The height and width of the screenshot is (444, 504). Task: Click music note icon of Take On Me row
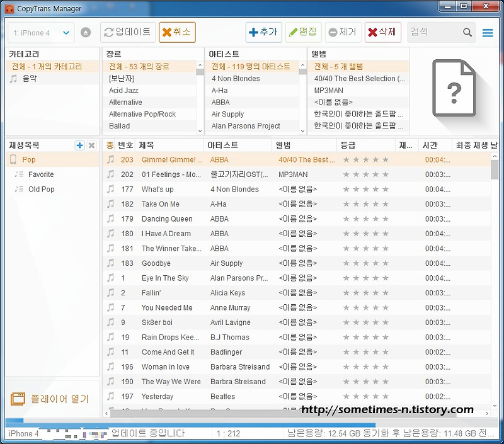point(111,203)
